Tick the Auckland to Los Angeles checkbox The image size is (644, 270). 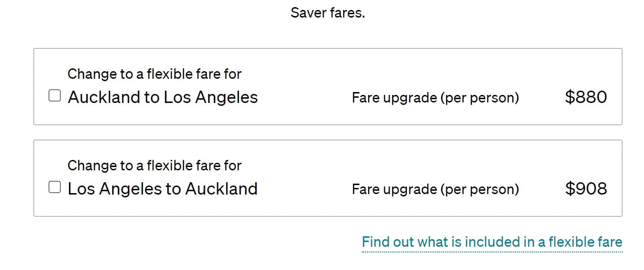click(55, 96)
